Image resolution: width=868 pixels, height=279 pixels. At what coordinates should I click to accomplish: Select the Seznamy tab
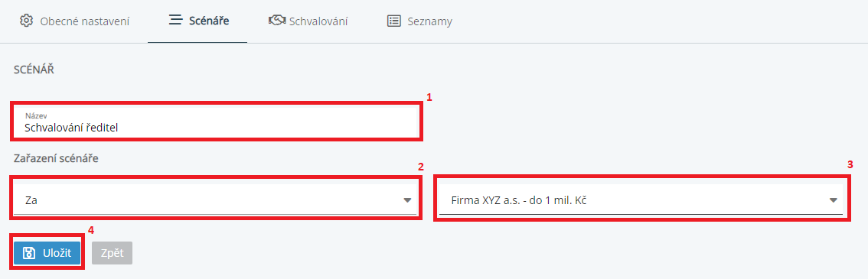pos(419,21)
